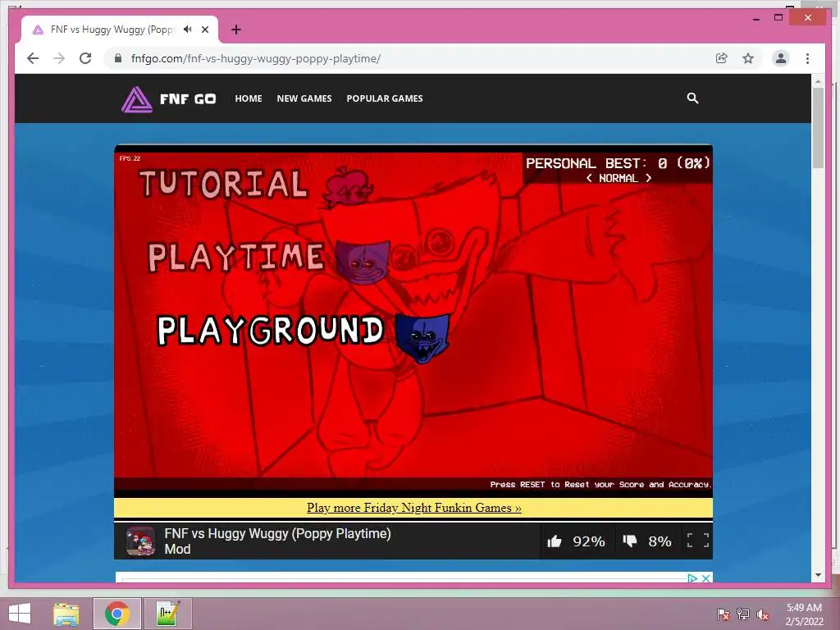Click the 8% dislike percentage

pos(660,541)
